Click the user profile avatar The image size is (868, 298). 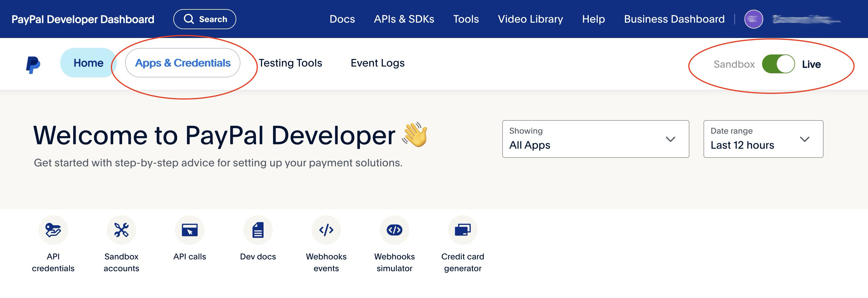pyautogui.click(x=754, y=19)
